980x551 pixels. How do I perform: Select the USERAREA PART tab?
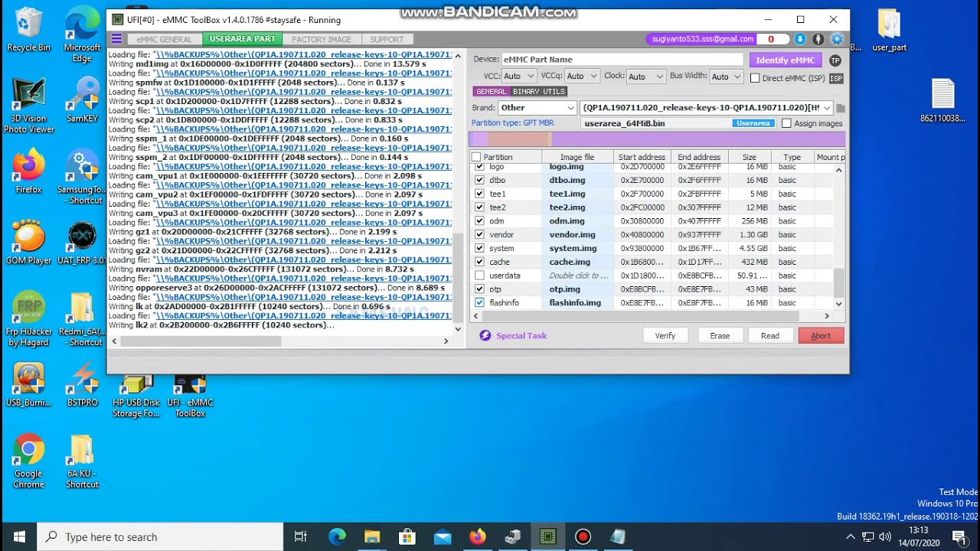(x=242, y=39)
